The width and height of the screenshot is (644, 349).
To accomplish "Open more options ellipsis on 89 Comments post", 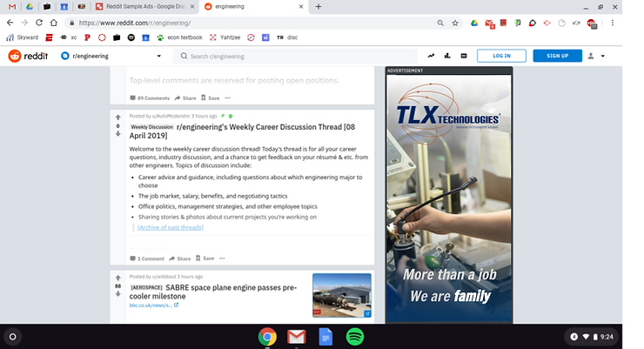I will (x=227, y=98).
